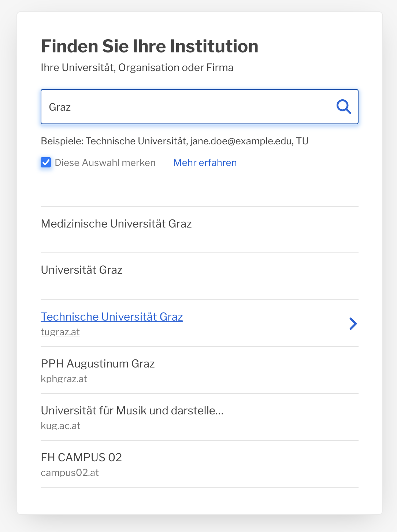Click the Beispiele hint text line
The image size is (397, 532).
(175, 141)
